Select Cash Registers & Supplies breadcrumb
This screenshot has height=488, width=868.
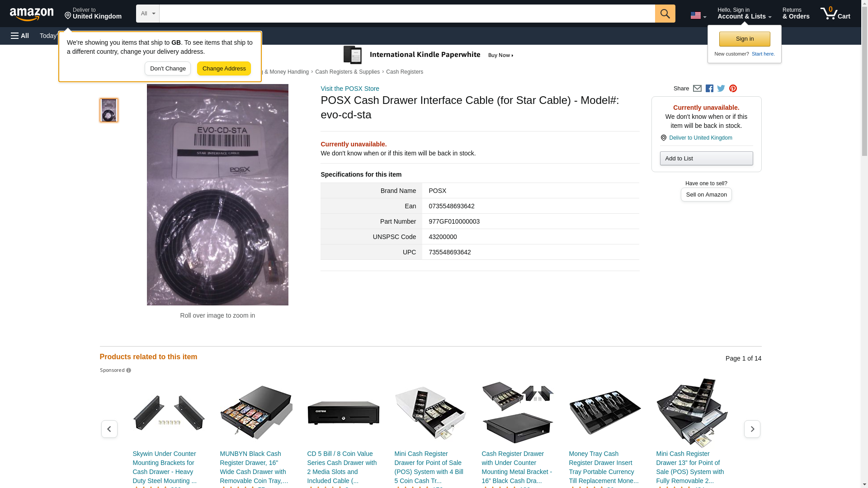pyautogui.click(x=347, y=72)
